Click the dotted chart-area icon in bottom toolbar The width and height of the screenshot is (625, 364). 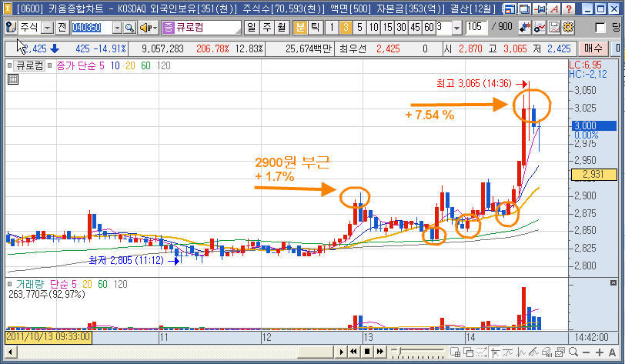tap(481, 352)
